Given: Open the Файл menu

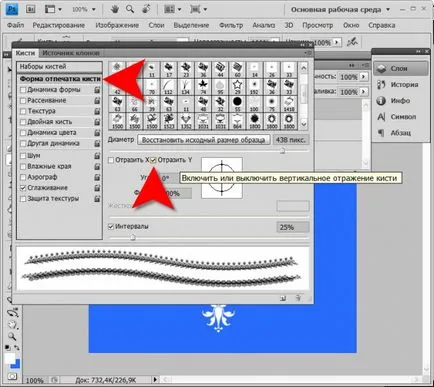Looking at the screenshot, I should [x=15, y=25].
